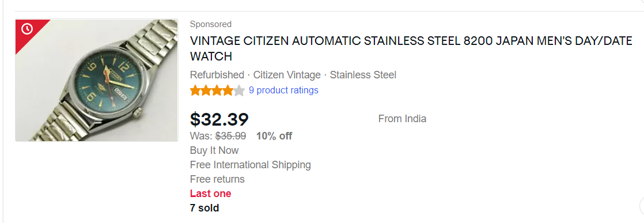Click the crossed-out $35.99 price
Viewport: 644px width, 223px height.
[x=230, y=136]
